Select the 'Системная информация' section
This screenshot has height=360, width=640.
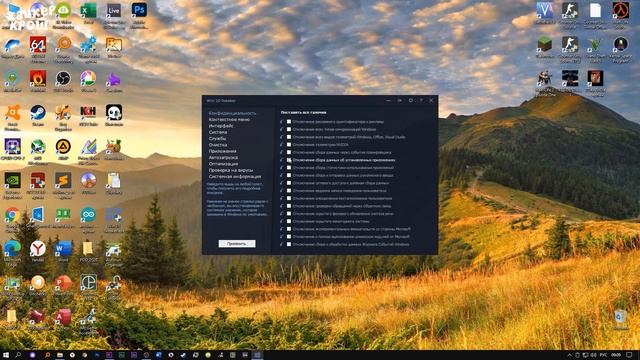[x=235, y=177]
